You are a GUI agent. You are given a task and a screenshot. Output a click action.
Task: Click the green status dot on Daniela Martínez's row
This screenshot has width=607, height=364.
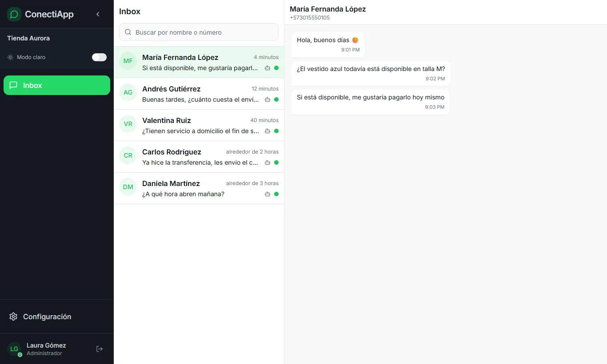point(276,194)
